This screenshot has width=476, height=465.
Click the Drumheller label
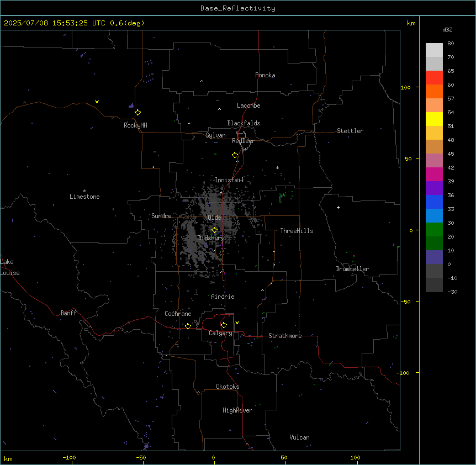pos(352,269)
